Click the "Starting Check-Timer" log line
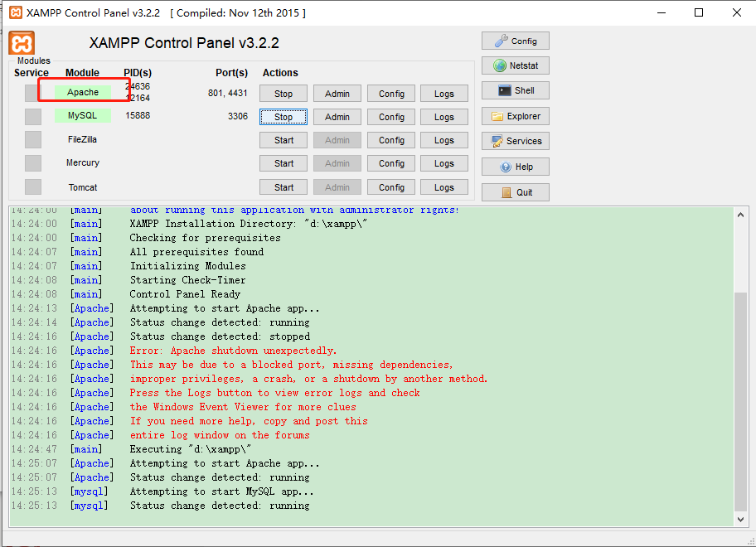Image resolution: width=756 pixels, height=547 pixels. coord(187,280)
